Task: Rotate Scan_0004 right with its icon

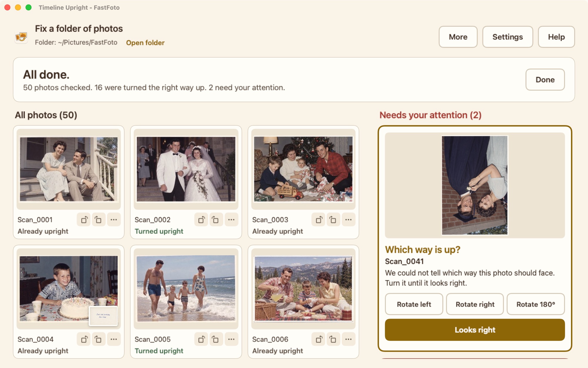Action: click(x=98, y=339)
